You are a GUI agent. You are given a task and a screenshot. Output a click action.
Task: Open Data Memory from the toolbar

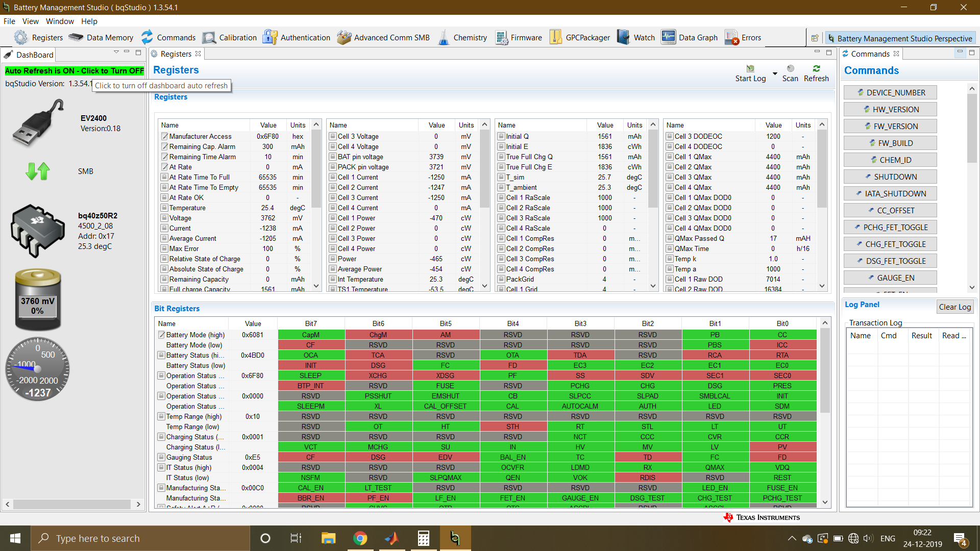[x=101, y=37]
